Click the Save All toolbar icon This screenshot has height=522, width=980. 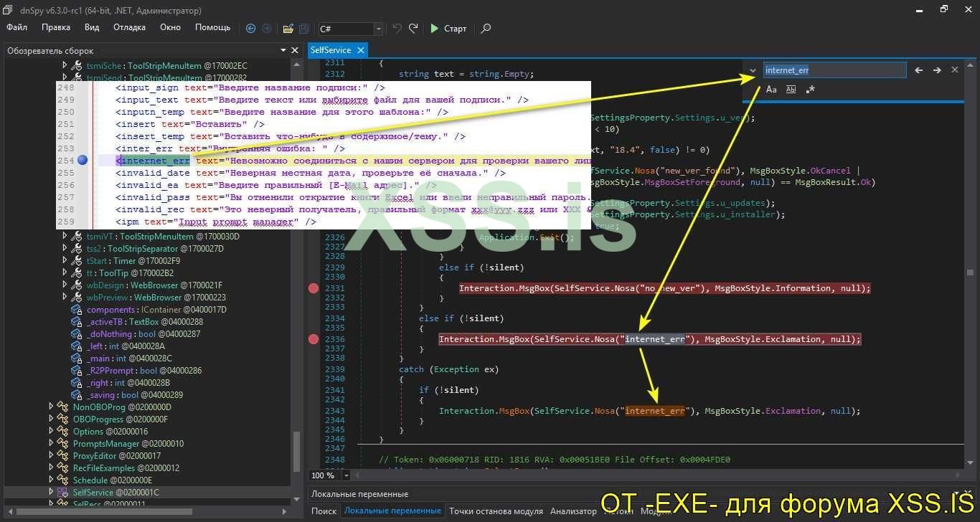tap(304, 29)
